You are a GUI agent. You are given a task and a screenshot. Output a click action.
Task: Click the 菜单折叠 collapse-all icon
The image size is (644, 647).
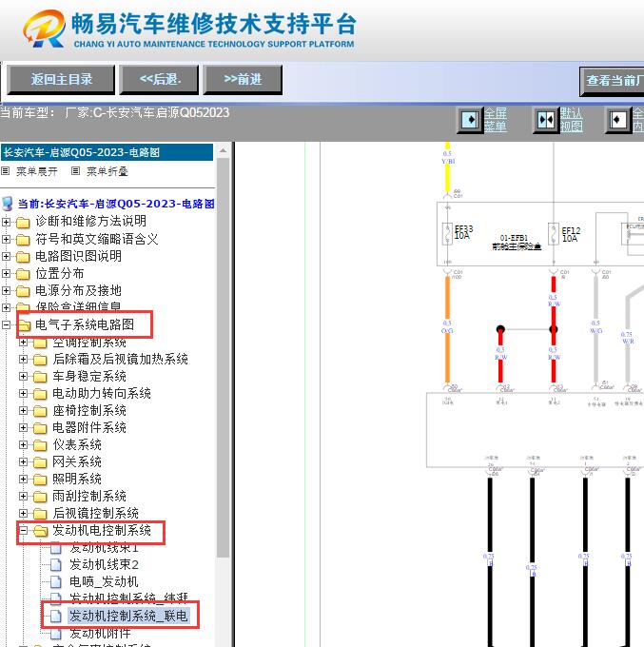(x=75, y=171)
